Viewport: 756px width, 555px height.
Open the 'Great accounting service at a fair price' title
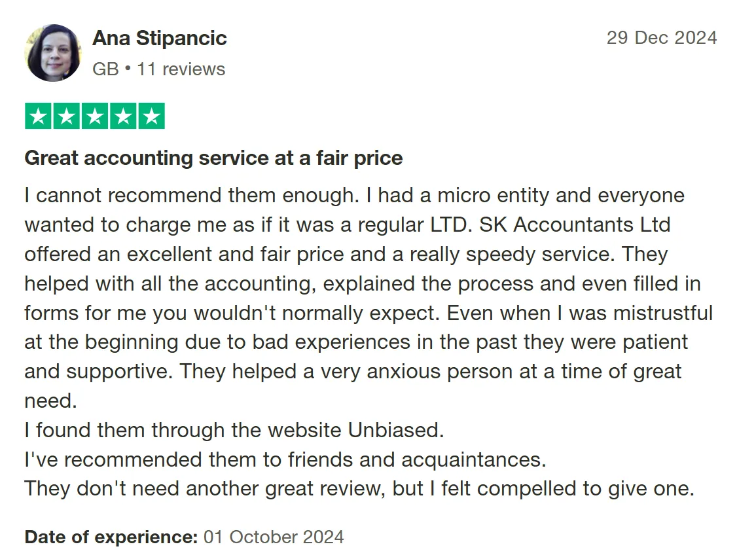[x=213, y=158]
